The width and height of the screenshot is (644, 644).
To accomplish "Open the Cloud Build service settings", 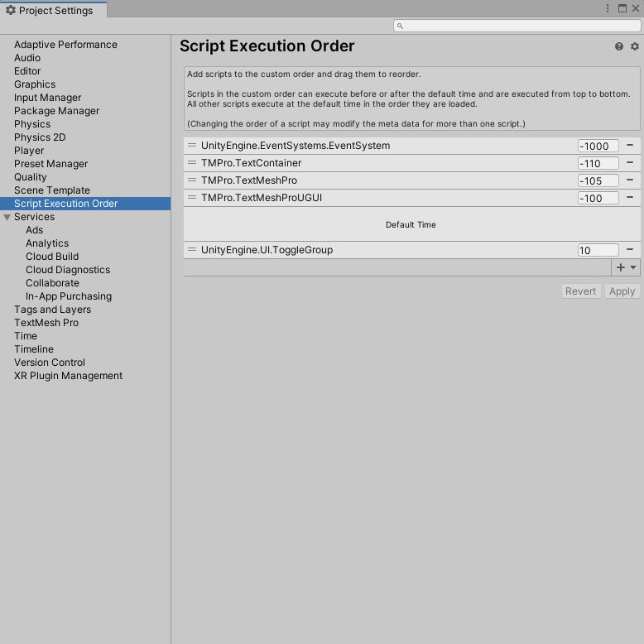I will coord(52,257).
